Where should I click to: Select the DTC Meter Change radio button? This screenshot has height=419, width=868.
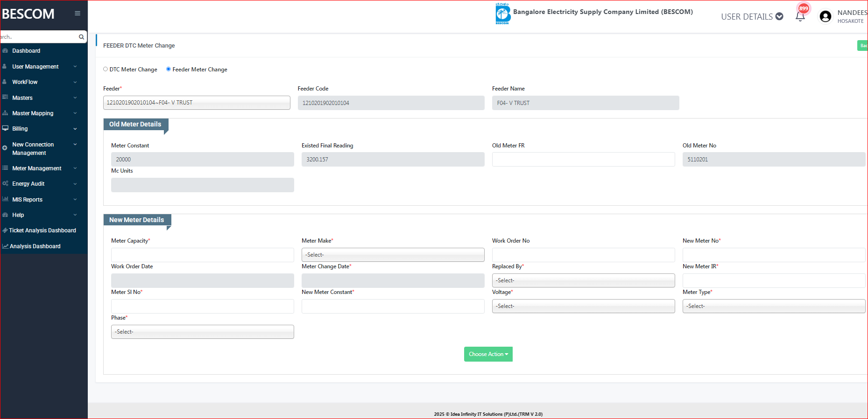click(106, 69)
